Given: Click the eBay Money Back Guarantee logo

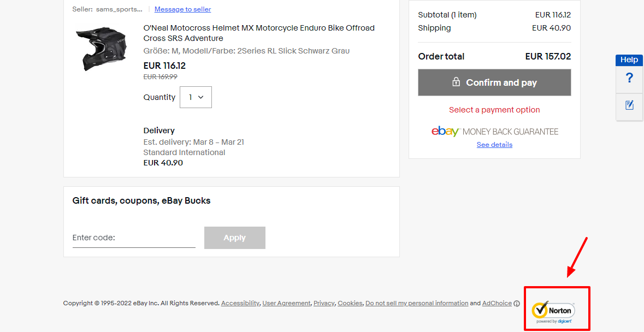Looking at the screenshot, I should click(x=494, y=132).
